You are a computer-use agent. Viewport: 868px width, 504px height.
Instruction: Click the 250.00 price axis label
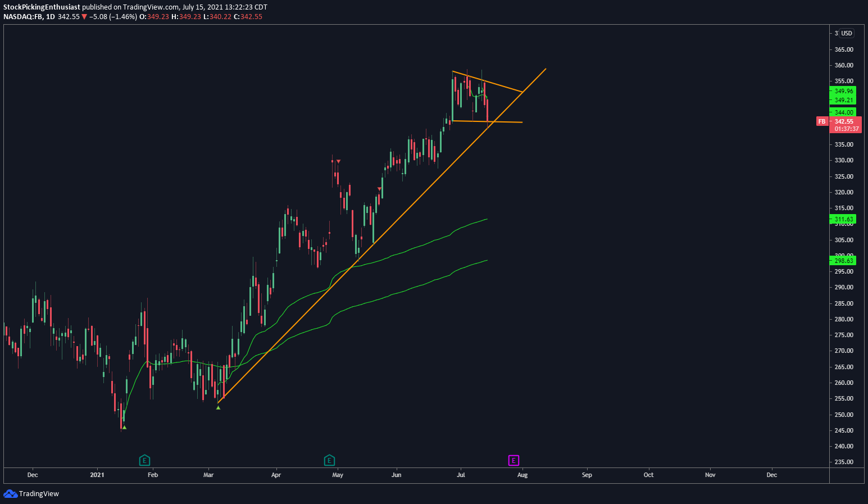click(844, 415)
